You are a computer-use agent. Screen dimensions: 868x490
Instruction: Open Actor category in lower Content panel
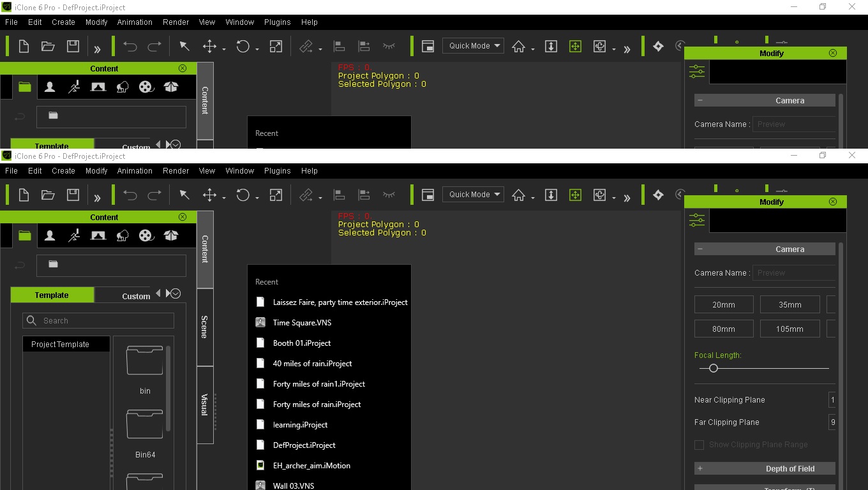click(50, 235)
